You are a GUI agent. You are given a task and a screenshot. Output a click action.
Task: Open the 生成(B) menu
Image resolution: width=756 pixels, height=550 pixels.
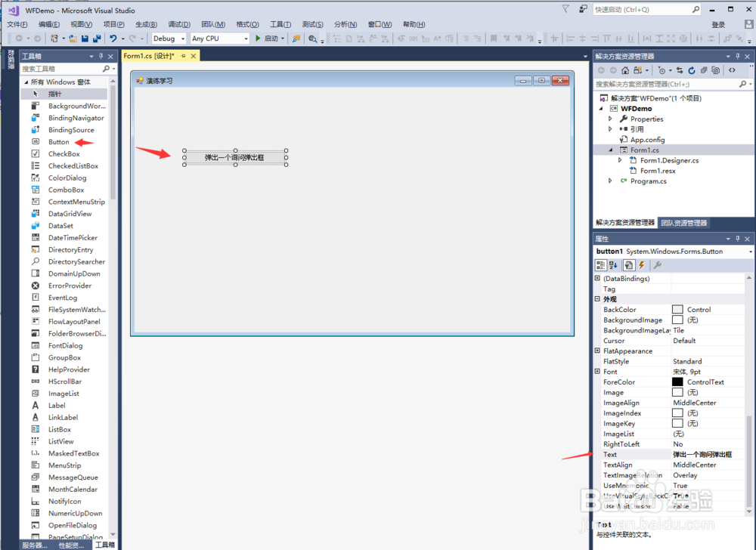click(x=146, y=25)
